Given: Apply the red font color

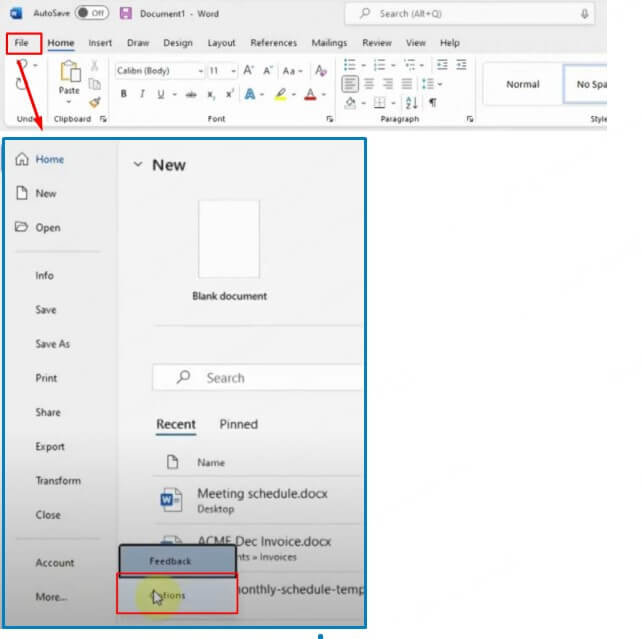Looking at the screenshot, I should [x=310, y=94].
